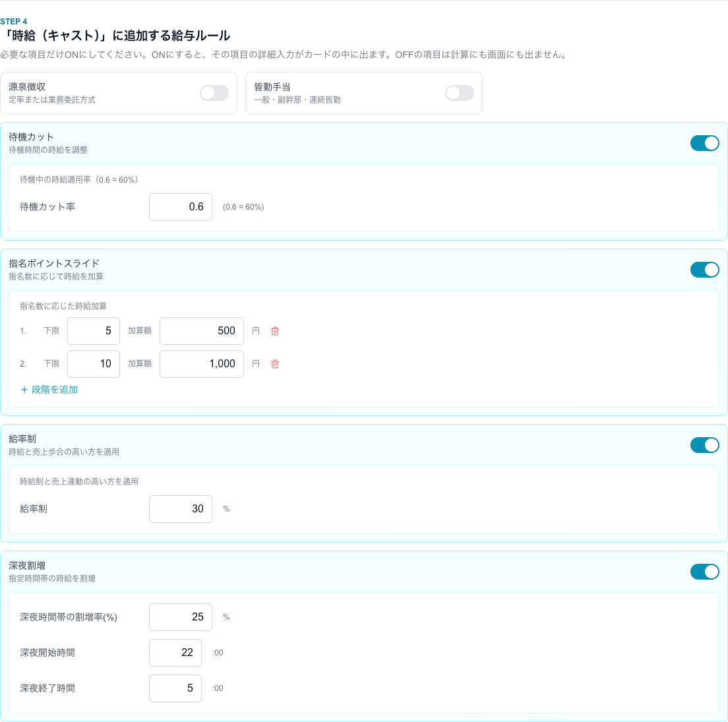The height and width of the screenshot is (722, 728).
Task: Edit the first tier 加算額 field showing 500
Action: 202,331
